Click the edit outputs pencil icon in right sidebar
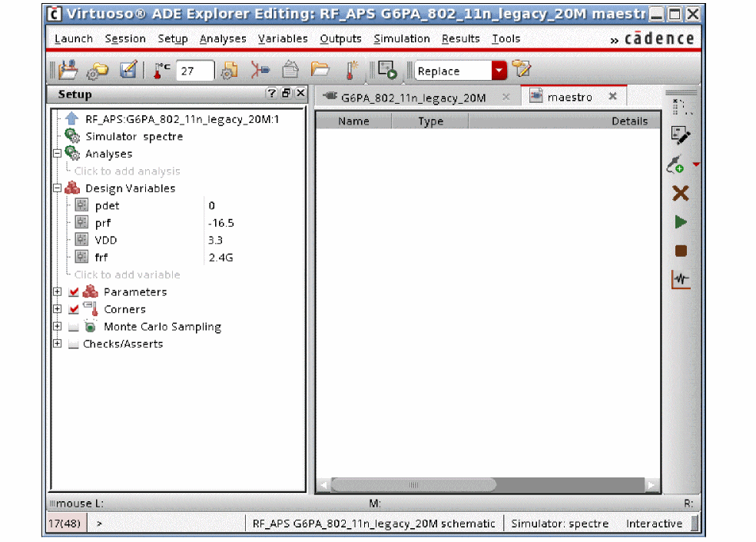This screenshot has width=756, height=542. tap(680, 135)
